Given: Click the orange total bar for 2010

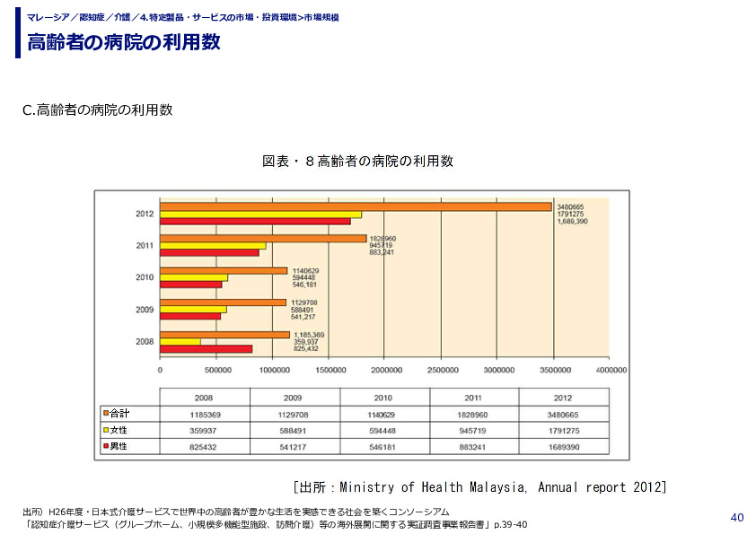Looking at the screenshot, I should (x=224, y=271).
